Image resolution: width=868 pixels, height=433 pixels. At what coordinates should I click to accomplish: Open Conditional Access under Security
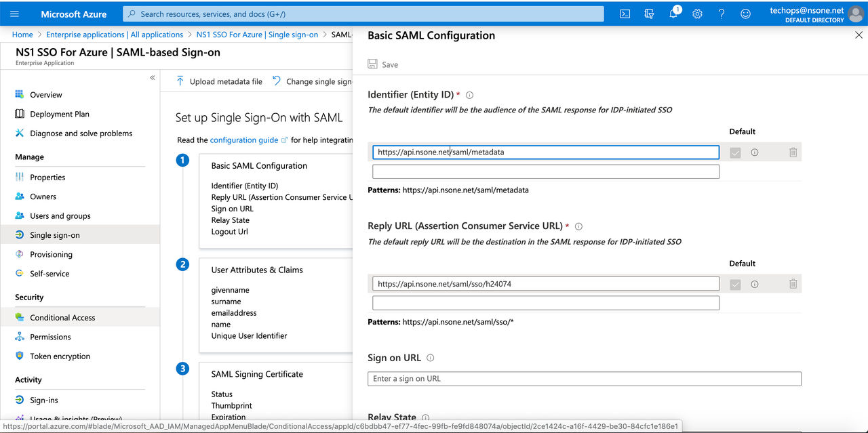coord(62,317)
